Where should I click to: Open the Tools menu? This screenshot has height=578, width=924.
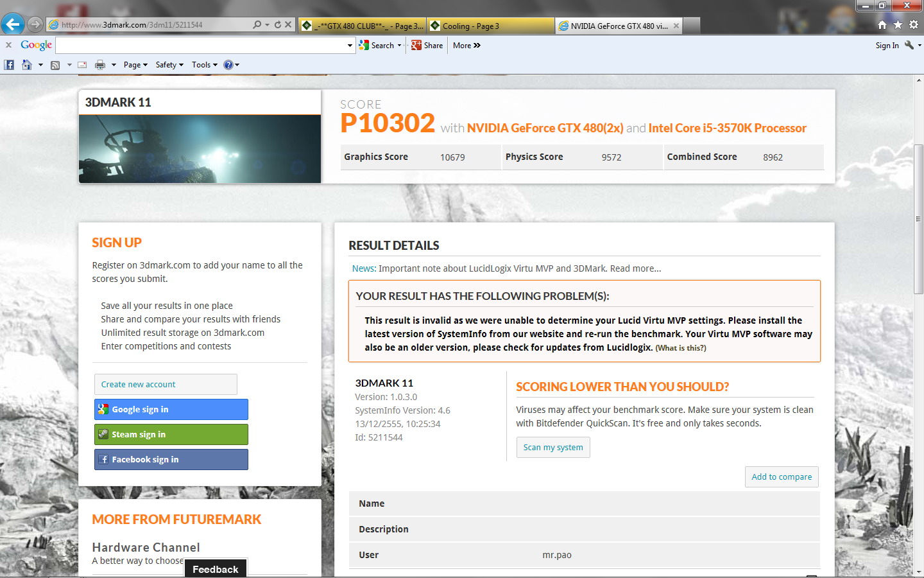[x=205, y=65]
